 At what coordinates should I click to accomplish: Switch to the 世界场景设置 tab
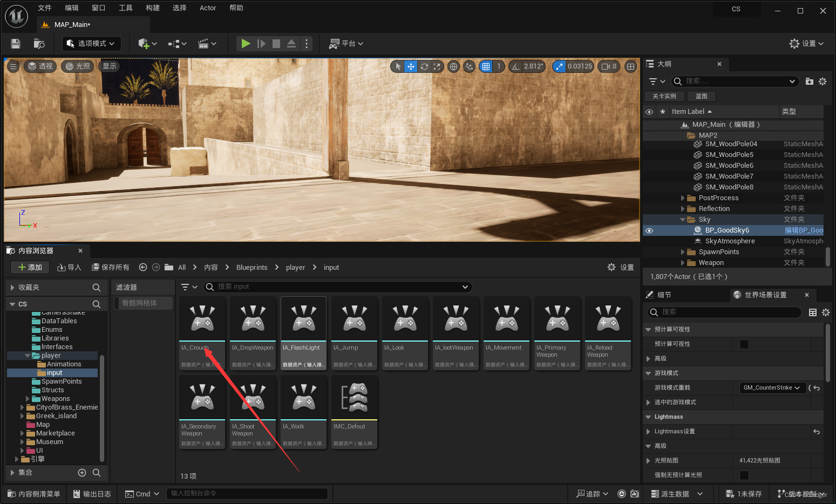pos(765,295)
